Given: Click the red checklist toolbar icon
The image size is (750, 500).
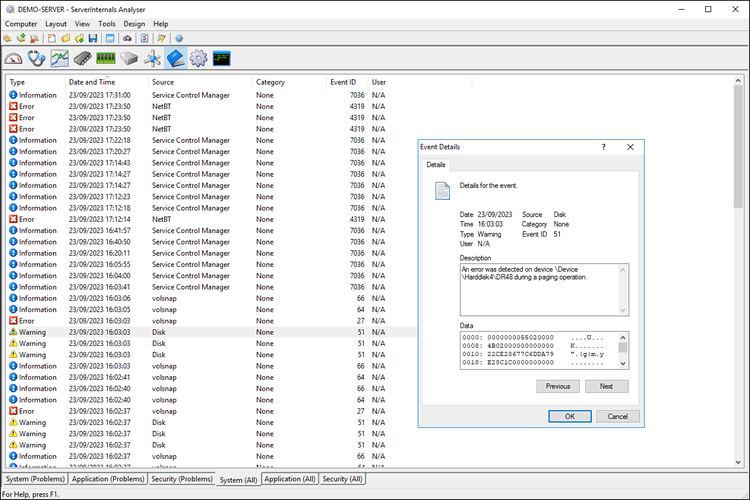Looking at the screenshot, I should coord(144,38).
